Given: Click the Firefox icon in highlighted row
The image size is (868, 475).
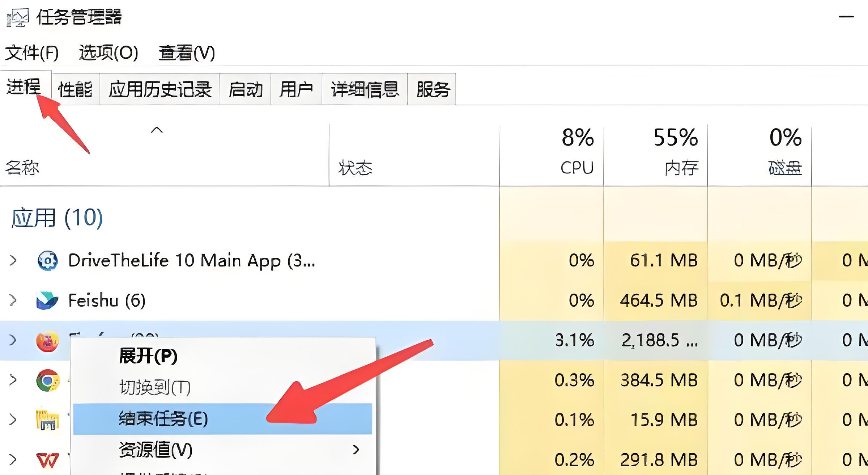Looking at the screenshot, I should (x=47, y=341).
